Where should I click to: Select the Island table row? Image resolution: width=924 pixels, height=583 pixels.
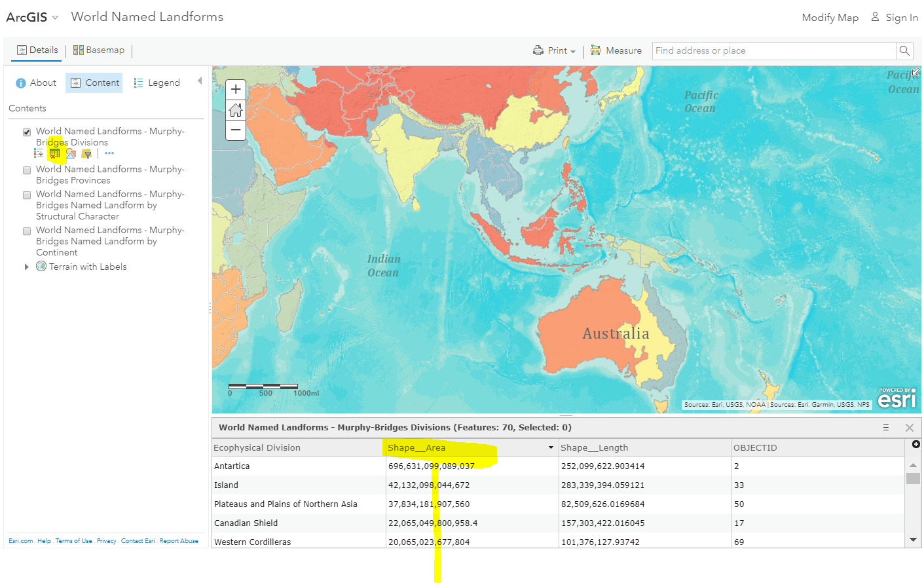558,485
